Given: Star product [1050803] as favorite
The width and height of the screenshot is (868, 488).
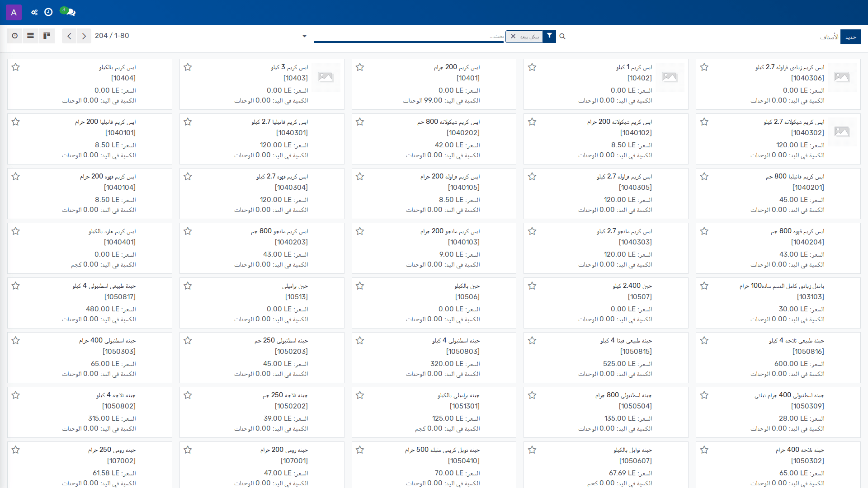Looking at the screenshot, I should pyautogui.click(x=360, y=341).
